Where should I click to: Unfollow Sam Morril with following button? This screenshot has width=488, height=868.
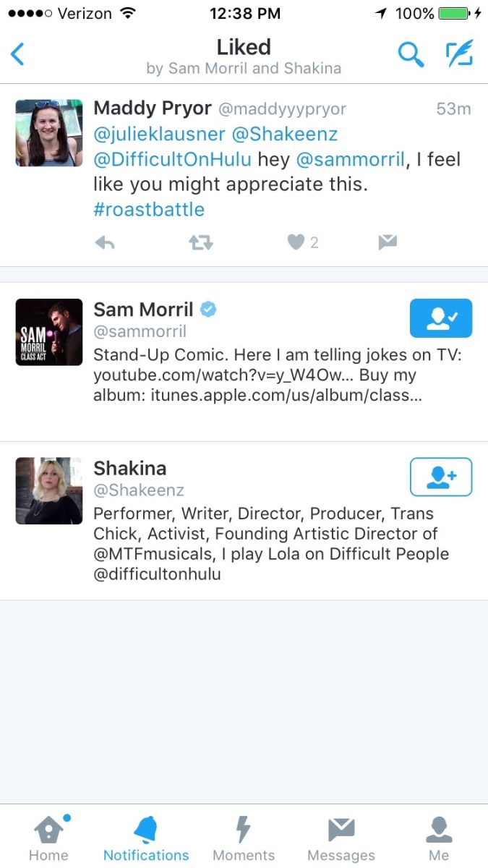pos(440,318)
